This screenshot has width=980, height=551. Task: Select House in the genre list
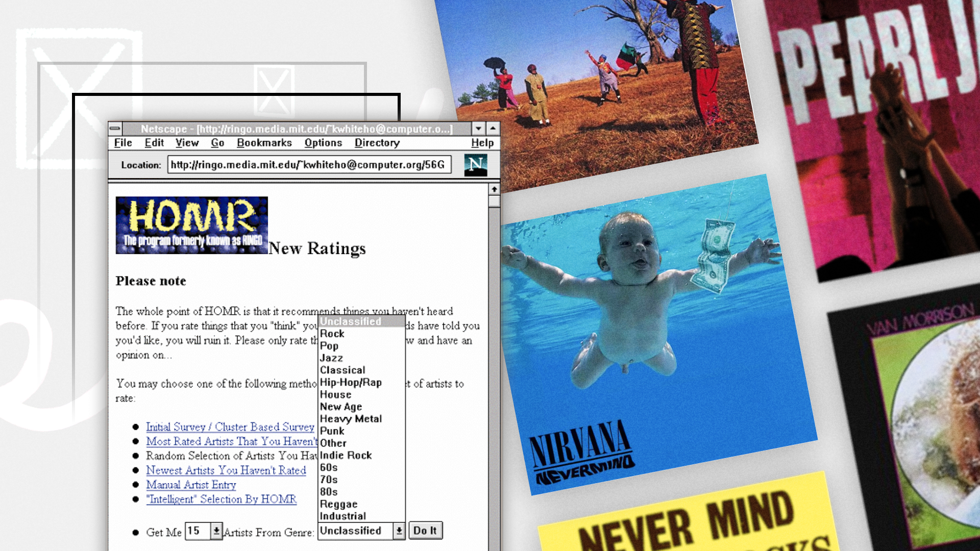pyautogui.click(x=361, y=395)
